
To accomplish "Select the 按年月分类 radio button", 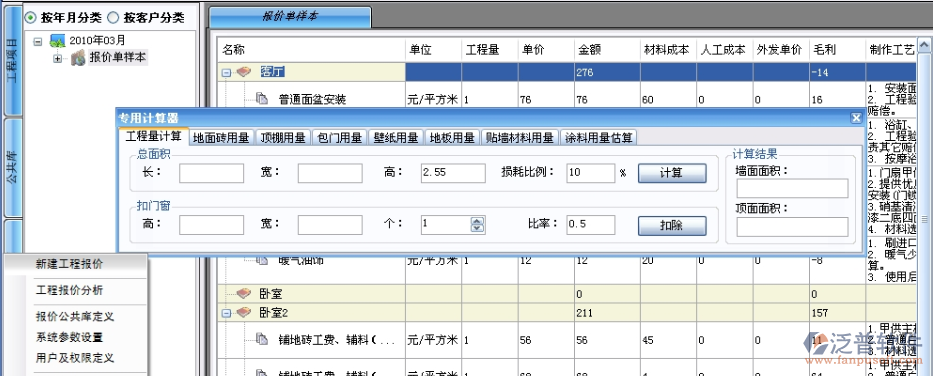I will (30, 18).
